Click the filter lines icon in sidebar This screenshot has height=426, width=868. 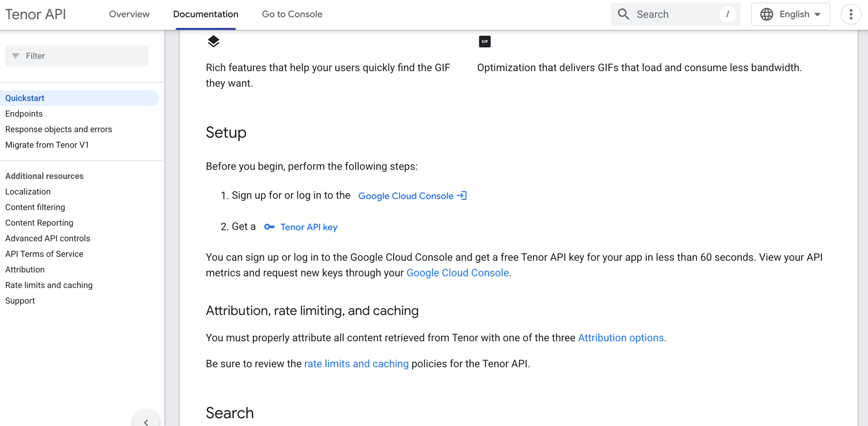16,56
